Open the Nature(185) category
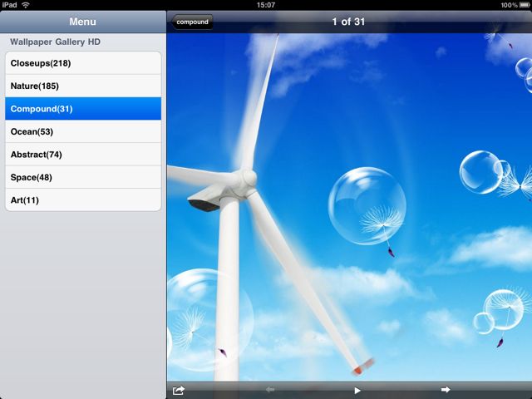 click(83, 86)
